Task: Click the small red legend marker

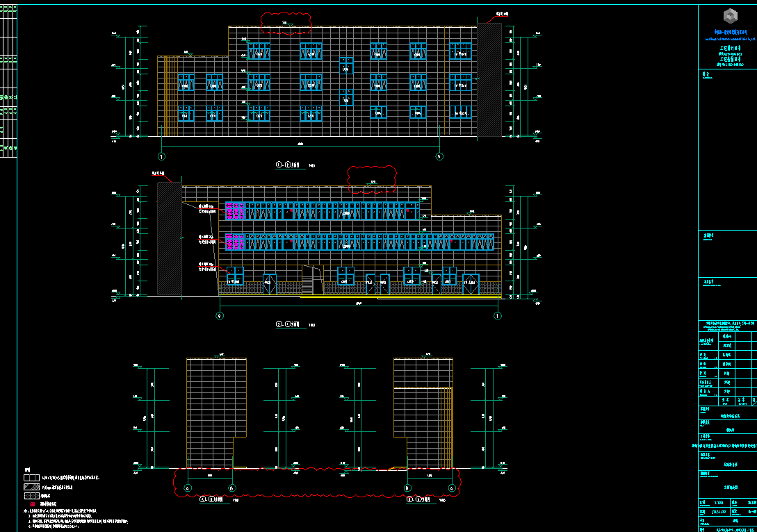Action: point(33,504)
